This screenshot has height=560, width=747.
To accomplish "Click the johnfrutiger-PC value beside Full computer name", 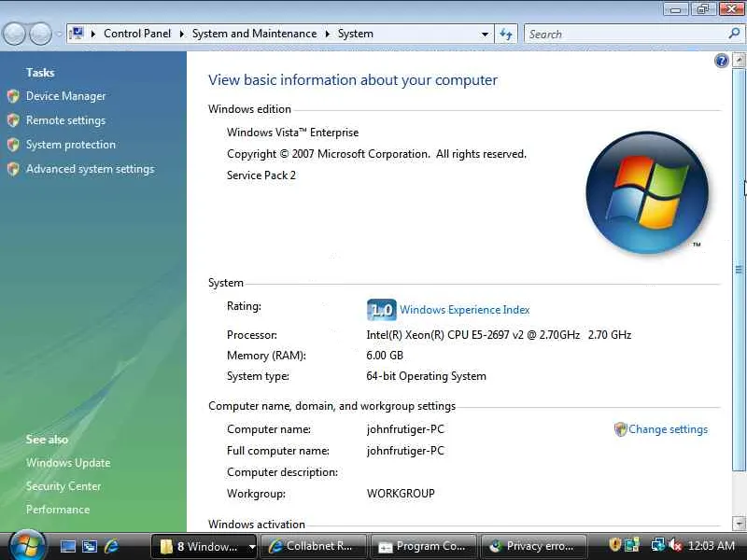I will click(x=405, y=451).
